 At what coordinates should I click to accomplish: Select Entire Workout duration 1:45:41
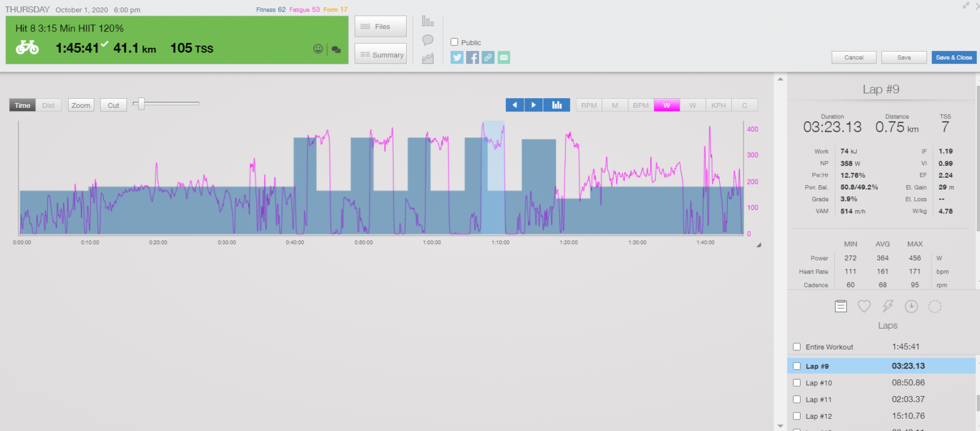(906, 346)
